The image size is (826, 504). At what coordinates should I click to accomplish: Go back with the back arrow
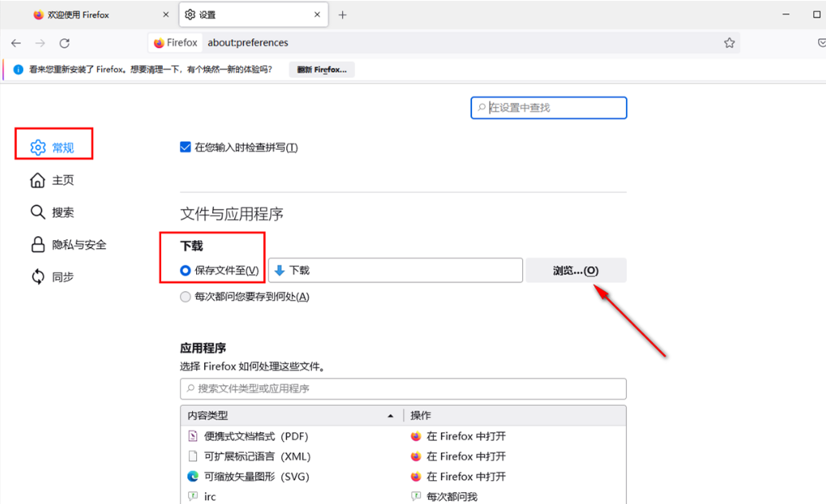(16, 43)
